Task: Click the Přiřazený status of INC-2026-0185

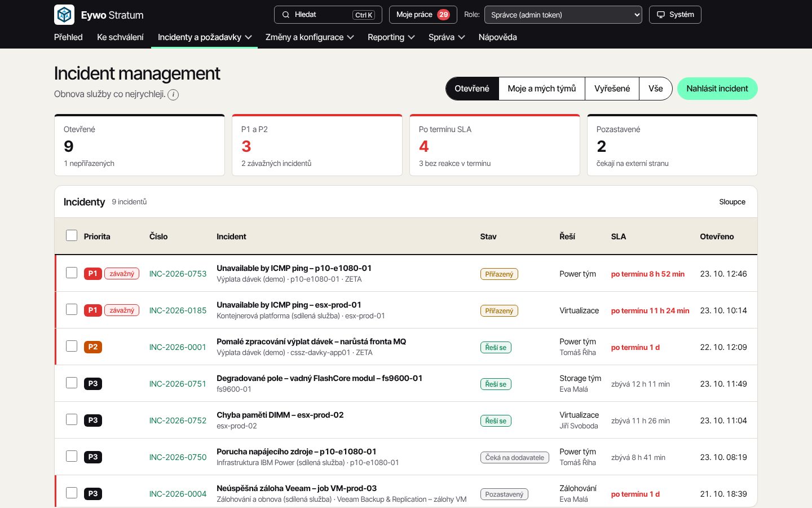Action: coord(499,311)
